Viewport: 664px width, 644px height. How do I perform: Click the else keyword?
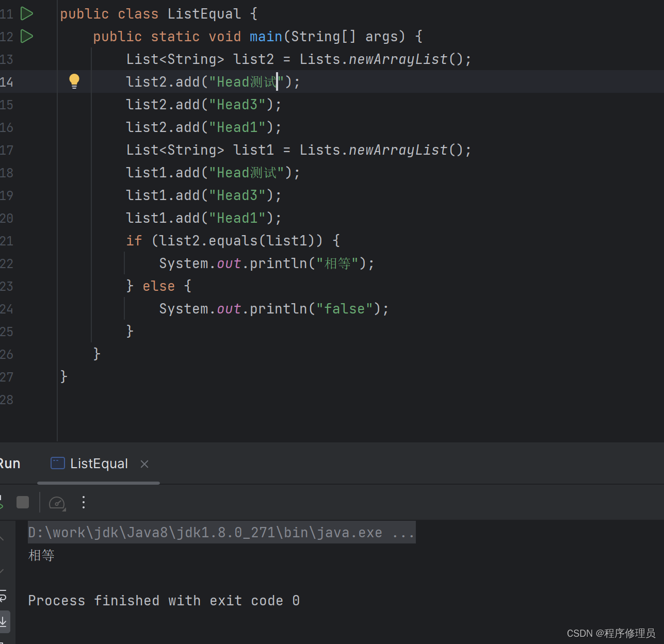159,286
